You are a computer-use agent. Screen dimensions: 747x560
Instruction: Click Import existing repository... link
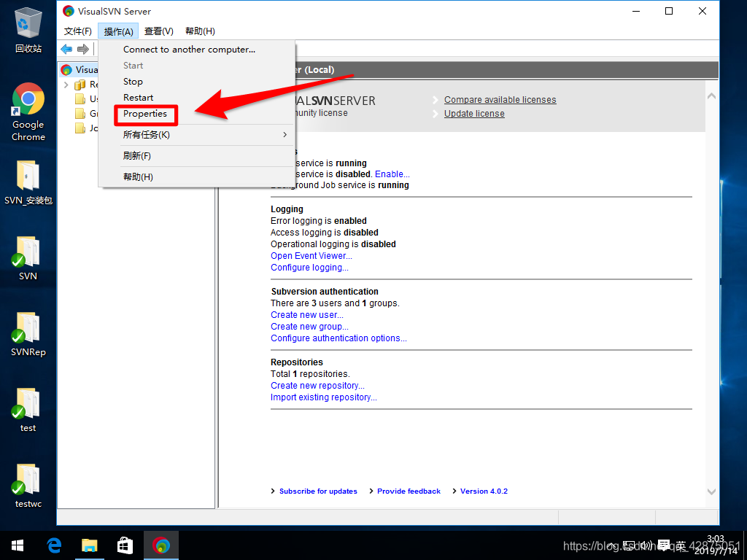coord(323,397)
